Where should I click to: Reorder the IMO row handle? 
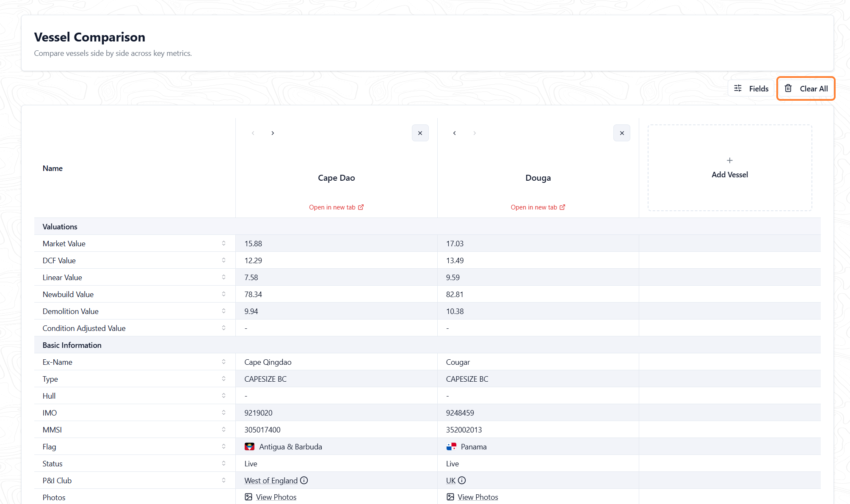pos(224,413)
